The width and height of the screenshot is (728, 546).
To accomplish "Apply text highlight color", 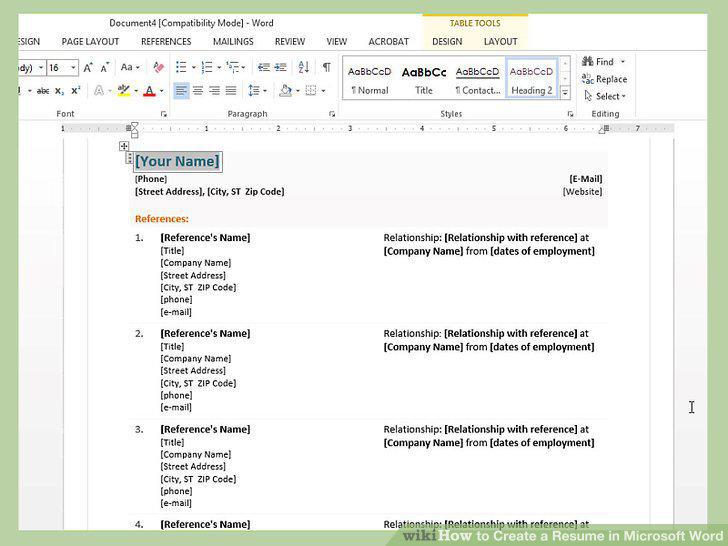I will tap(124, 91).
